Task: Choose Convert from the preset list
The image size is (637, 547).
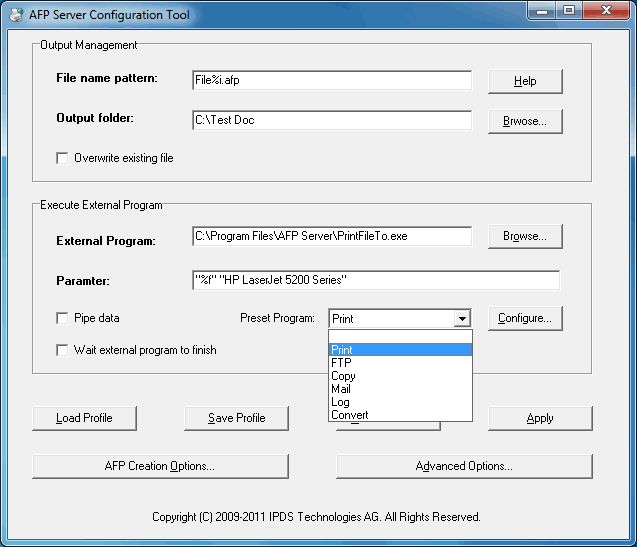Action: [400, 415]
